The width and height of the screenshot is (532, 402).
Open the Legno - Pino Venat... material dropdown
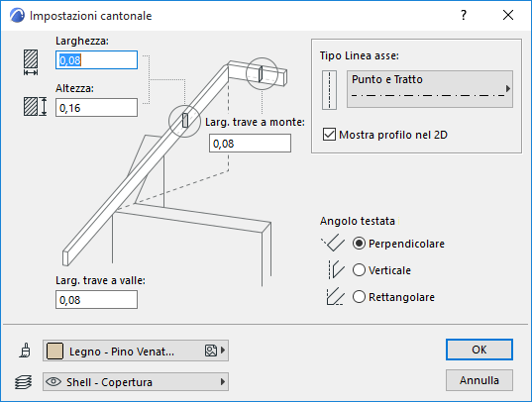coord(136,351)
